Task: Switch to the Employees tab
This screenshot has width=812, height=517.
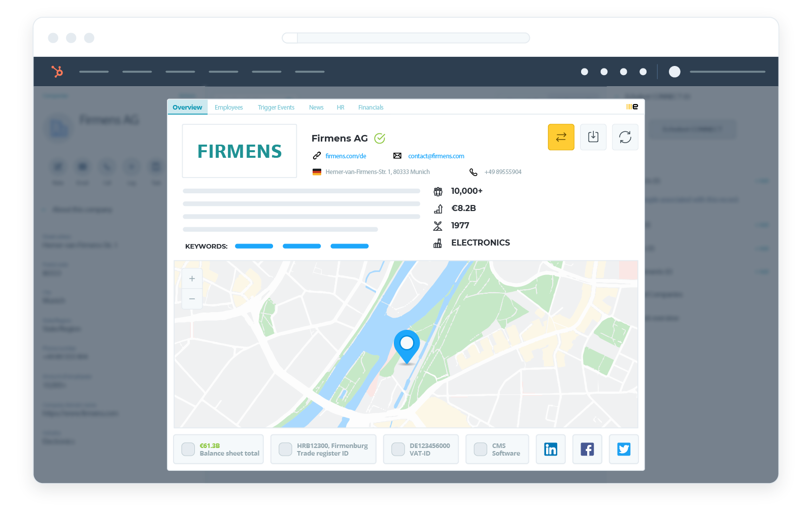Action: (228, 107)
